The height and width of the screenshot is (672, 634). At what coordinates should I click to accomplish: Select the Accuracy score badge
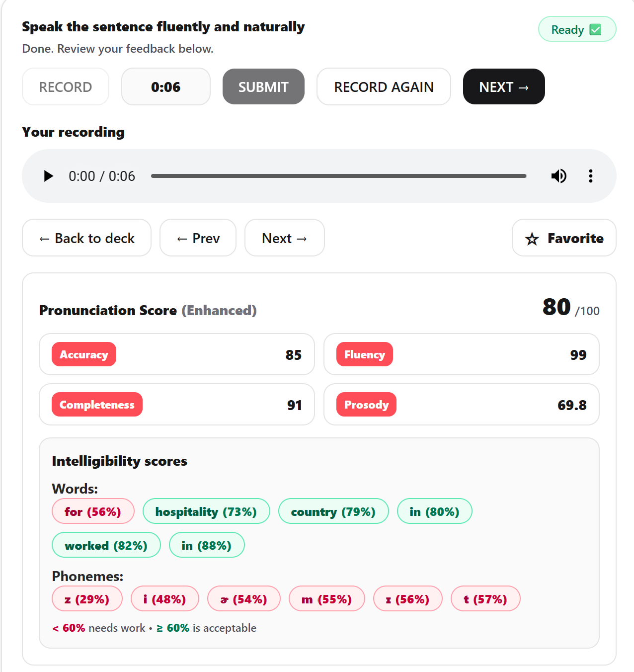pyautogui.click(x=83, y=354)
